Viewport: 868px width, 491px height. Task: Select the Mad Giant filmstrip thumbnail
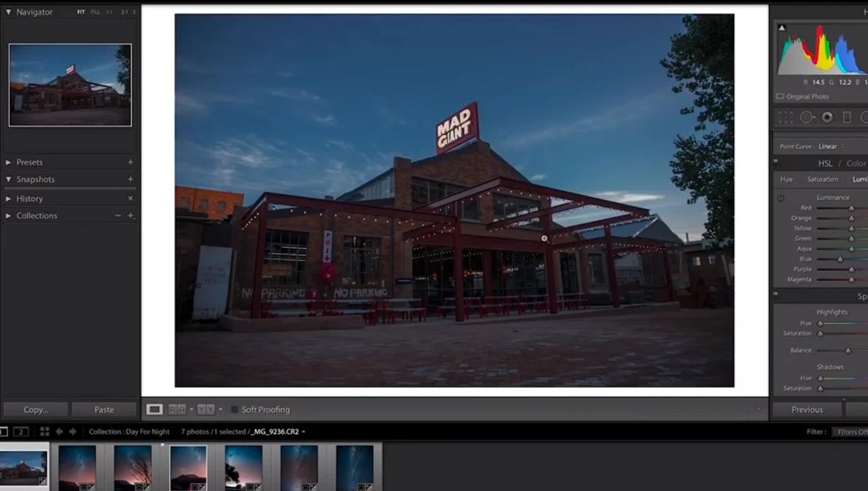(x=23, y=468)
